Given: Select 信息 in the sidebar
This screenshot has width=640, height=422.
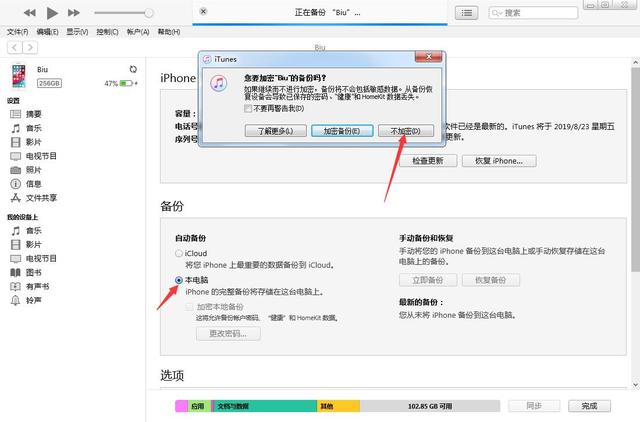Looking at the screenshot, I should (33, 184).
